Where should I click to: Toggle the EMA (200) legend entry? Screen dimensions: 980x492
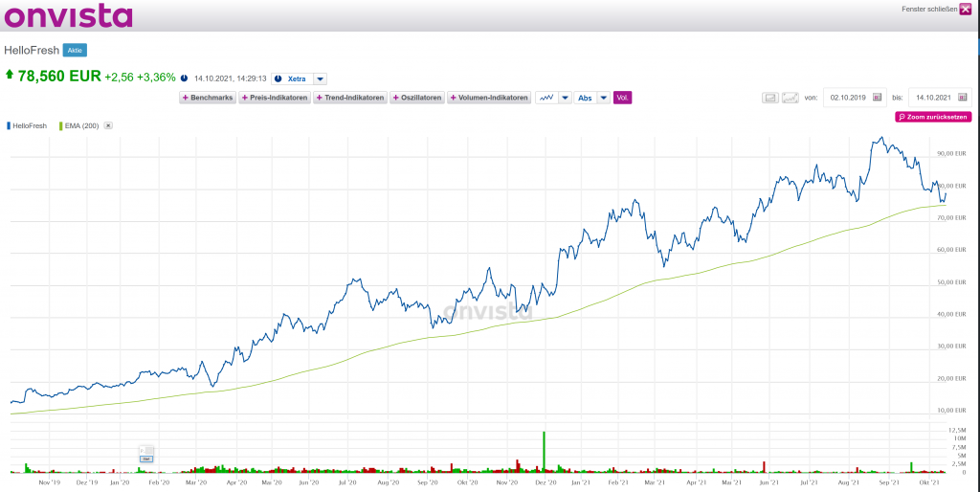coord(80,125)
